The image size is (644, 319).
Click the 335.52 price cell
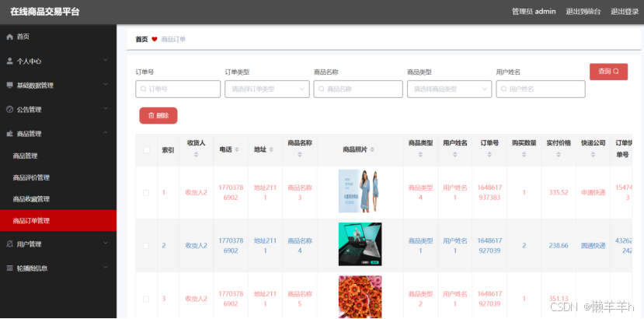point(559,193)
